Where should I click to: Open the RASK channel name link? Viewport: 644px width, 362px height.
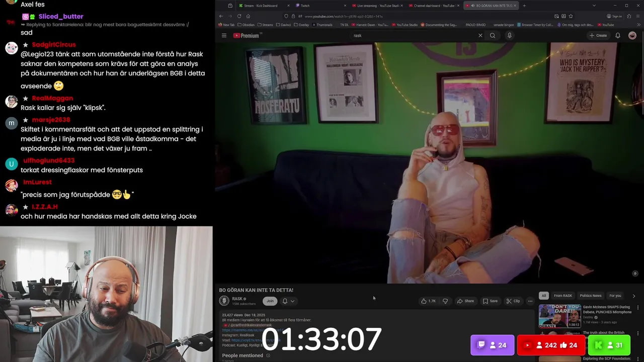click(x=237, y=299)
